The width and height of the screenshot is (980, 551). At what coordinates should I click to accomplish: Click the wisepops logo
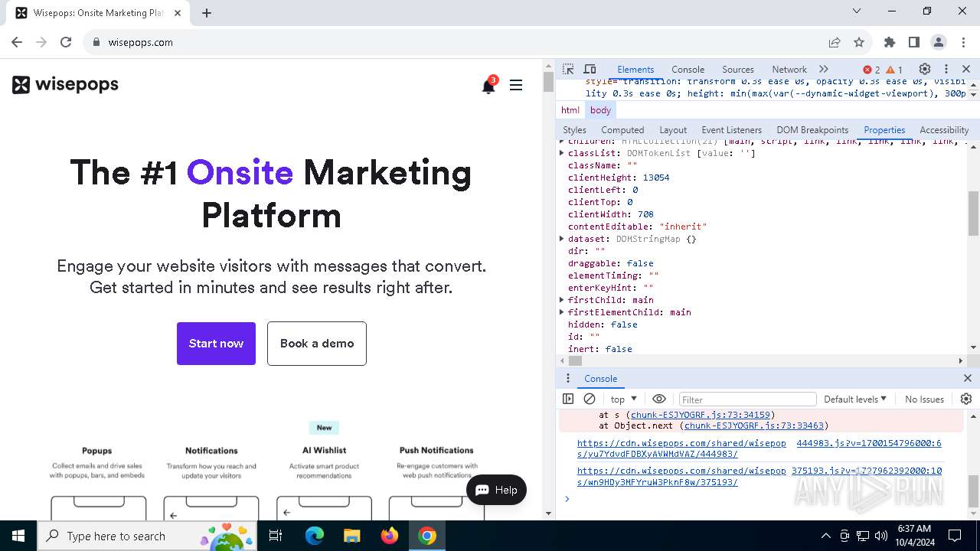(x=65, y=84)
